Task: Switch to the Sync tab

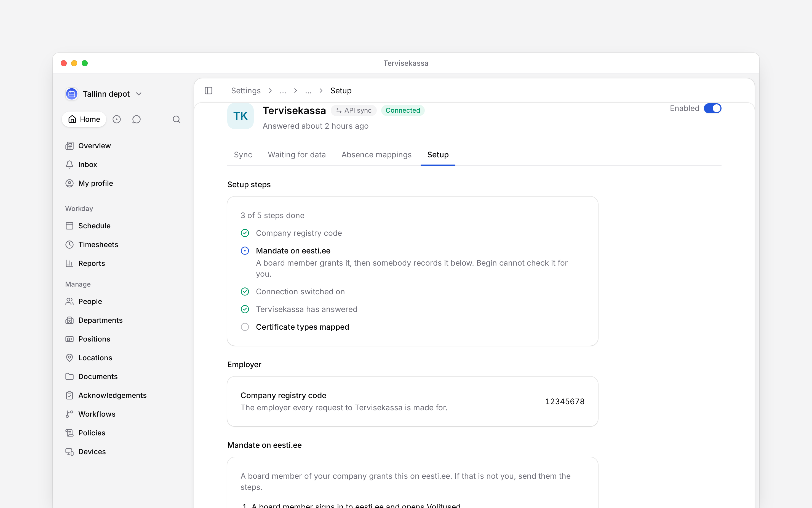Action: [243, 155]
